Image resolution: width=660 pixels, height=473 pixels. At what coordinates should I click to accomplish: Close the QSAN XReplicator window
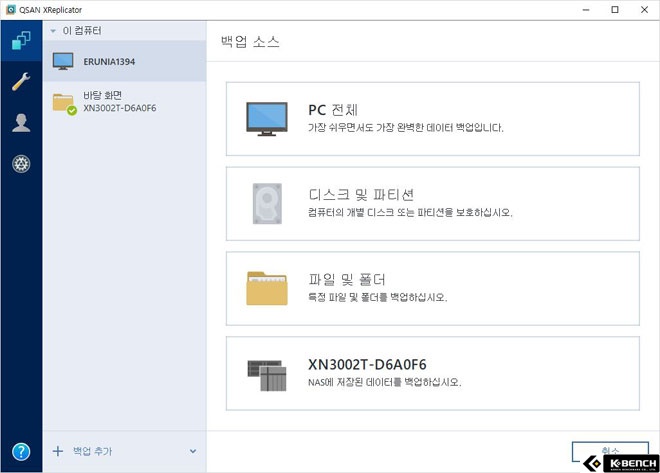coord(644,10)
